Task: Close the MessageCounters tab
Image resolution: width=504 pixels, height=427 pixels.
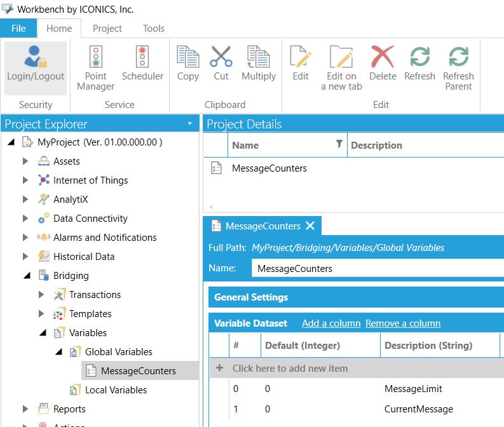Action: (x=310, y=226)
